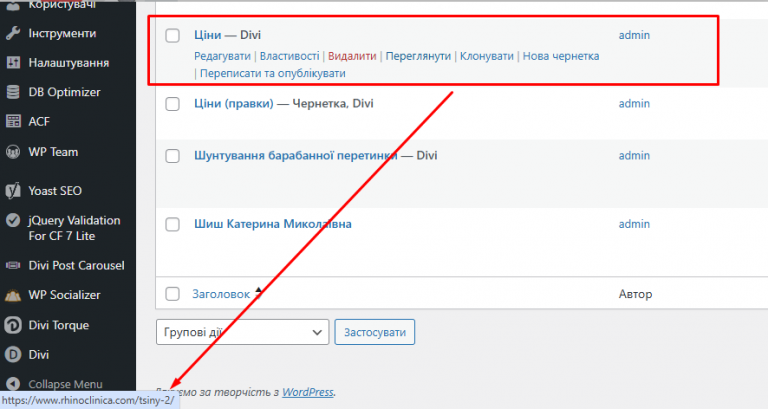Click admin author link in Ціни row

click(634, 35)
